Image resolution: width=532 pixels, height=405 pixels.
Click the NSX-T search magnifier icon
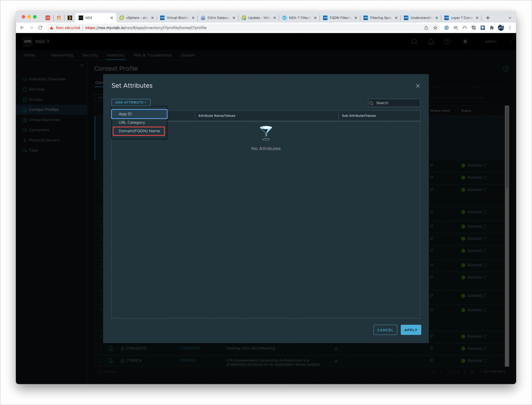pos(414,42)
